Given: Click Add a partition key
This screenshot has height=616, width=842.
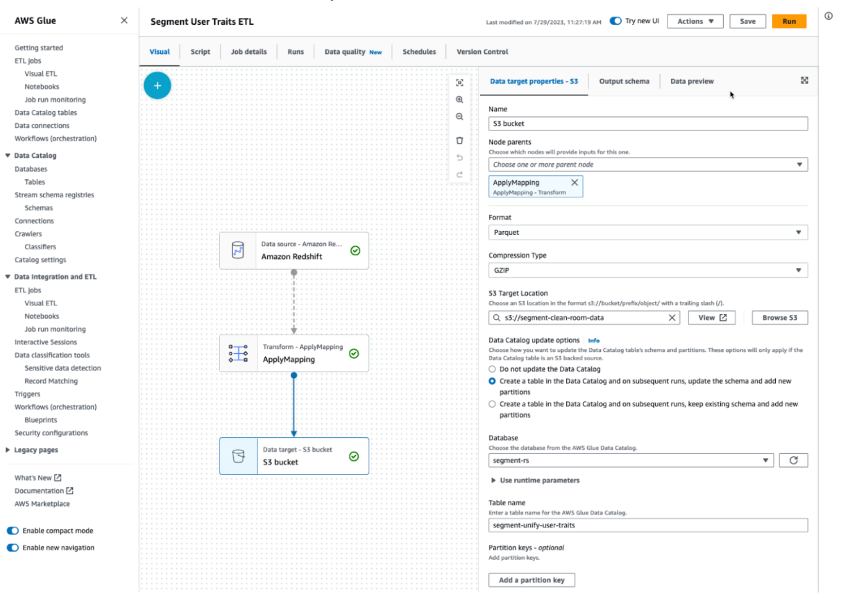Looking at the screenshot, I should [x=532, y=580].
